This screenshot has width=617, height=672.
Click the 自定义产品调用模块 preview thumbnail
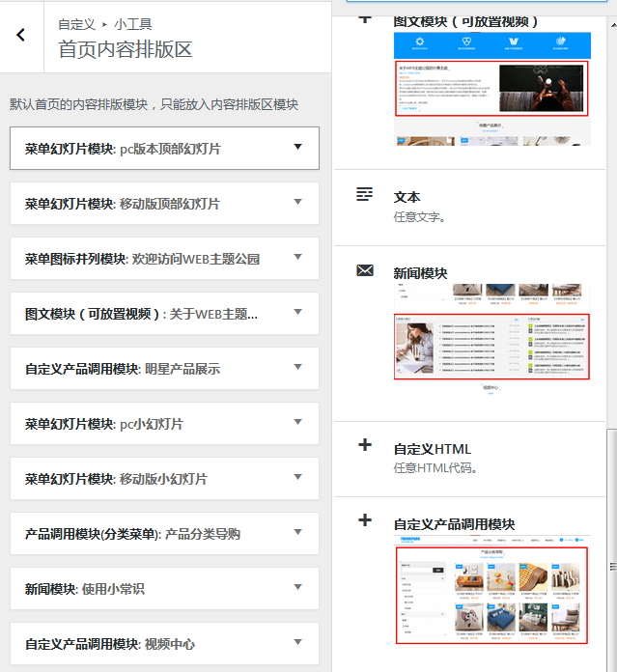point(491,590)
